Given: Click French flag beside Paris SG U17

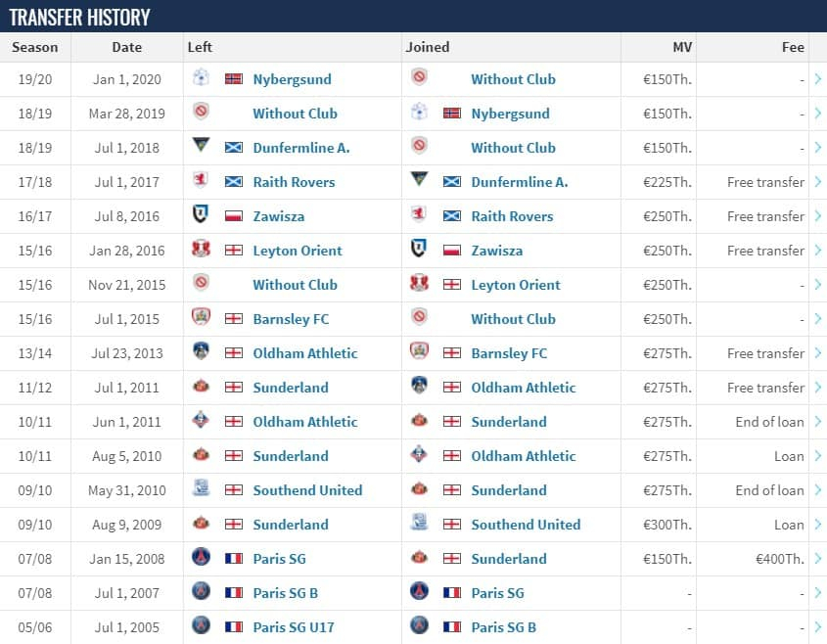Looking at the screenshot, I should (x=234, y=627).
